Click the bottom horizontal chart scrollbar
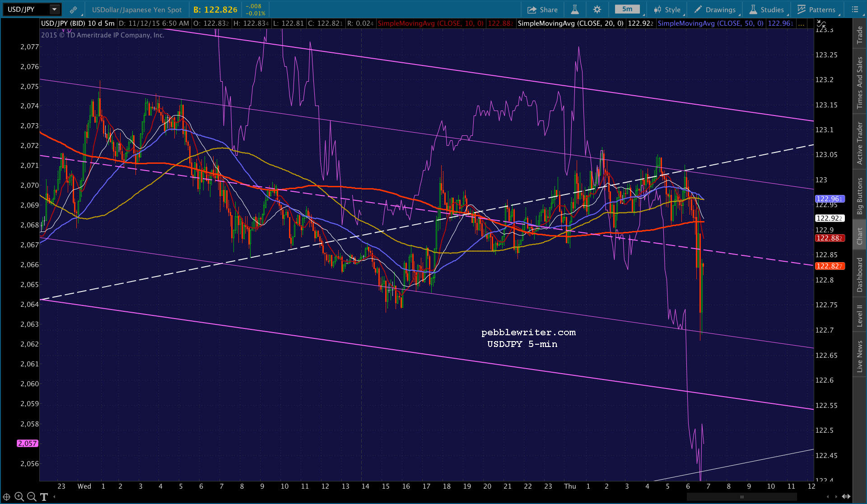Image resolution: width=867 pixels, height=504 pixels. [x=741, y=497]
